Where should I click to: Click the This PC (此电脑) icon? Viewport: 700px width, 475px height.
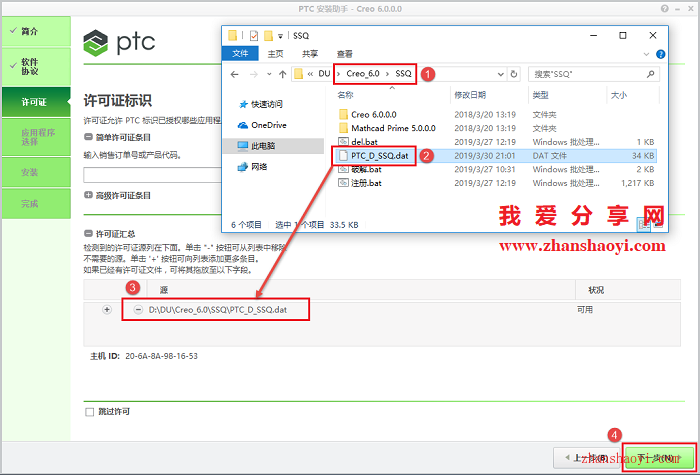point(242,146)
